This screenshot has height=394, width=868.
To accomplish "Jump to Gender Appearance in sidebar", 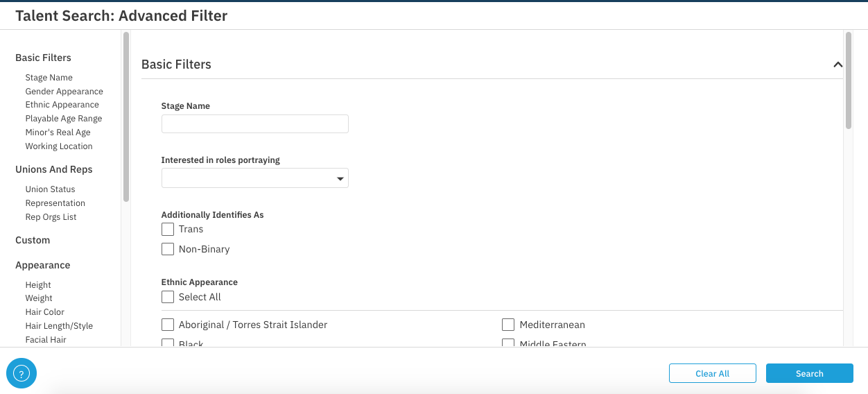I will [64, 92].
